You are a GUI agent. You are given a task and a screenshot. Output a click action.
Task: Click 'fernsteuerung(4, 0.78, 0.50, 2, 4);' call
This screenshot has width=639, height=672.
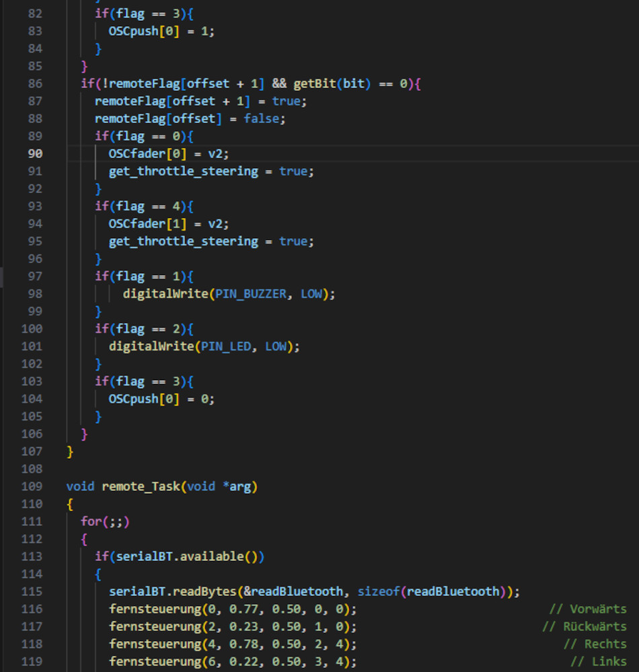pos(232,644)
